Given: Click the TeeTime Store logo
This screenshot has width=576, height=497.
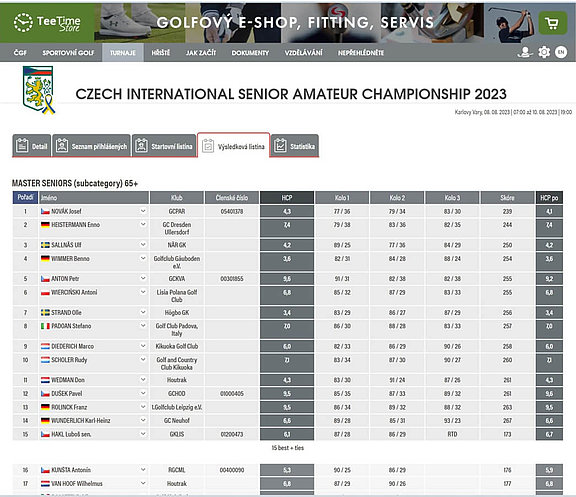Looking at the screenshot, I should [x=47, y=23].
